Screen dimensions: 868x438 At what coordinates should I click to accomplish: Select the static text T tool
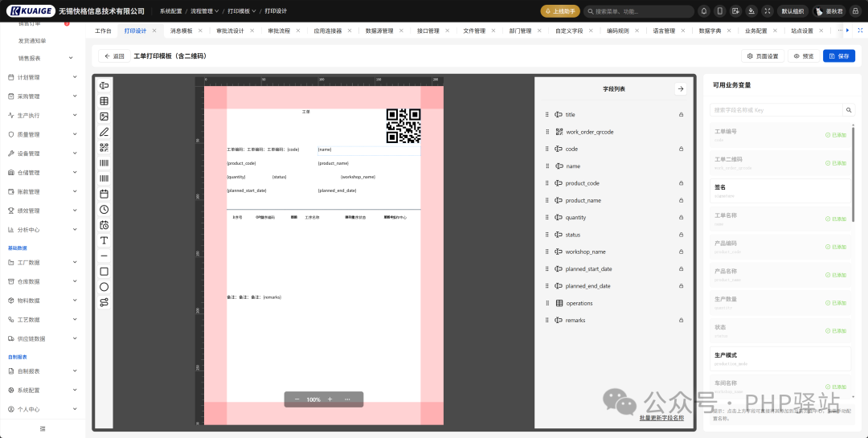click(x=104, y=240)
